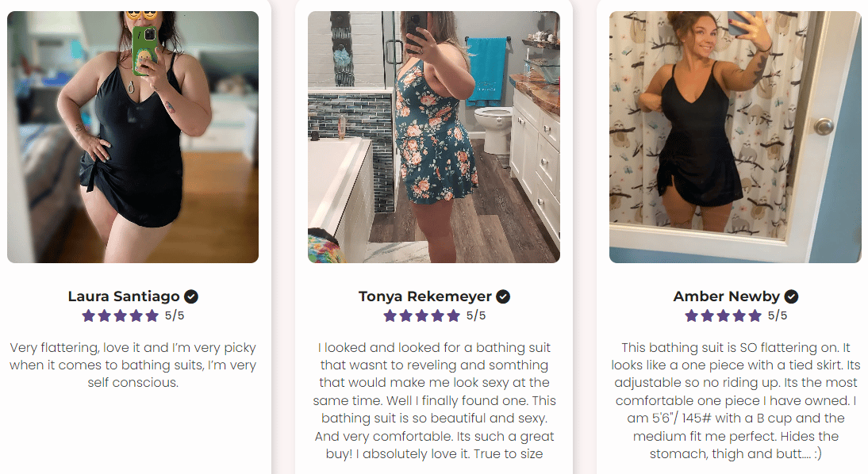This screenshot has width=868, height=474.
Task: Click the third star in Tonya Rekemeyer's rating
Action: [x=422, y=315]
